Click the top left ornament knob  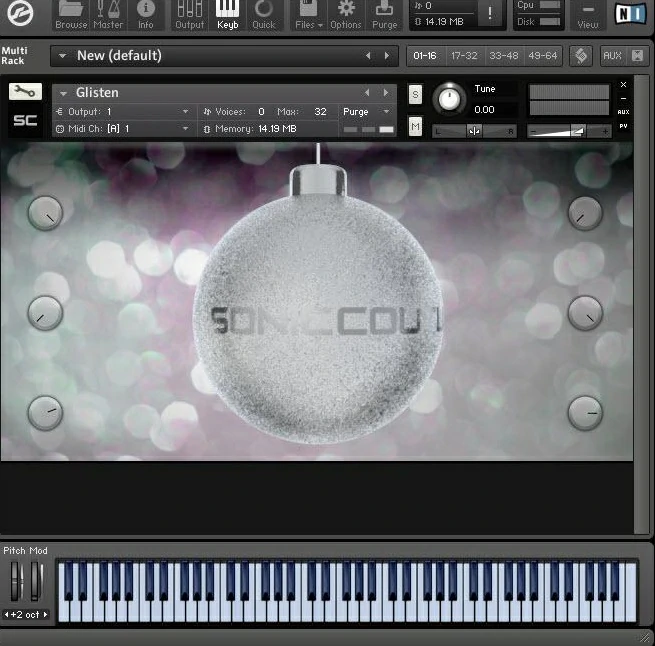45,213
